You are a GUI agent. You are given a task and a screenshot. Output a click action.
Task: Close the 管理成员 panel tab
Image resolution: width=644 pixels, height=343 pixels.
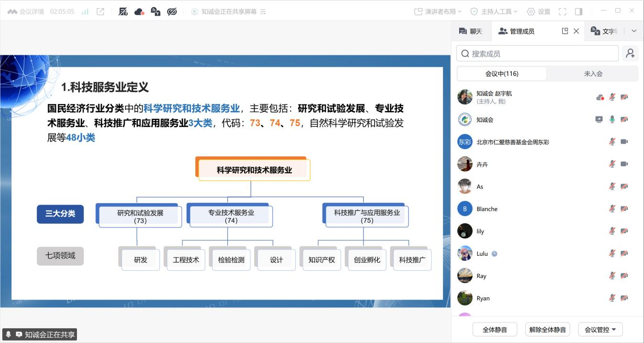(x=576, y=31)
